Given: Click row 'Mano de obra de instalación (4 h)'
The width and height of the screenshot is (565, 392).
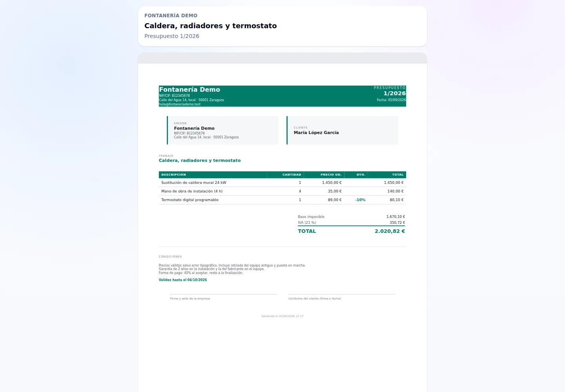Looking at the screenshot, I should [282, 191].
